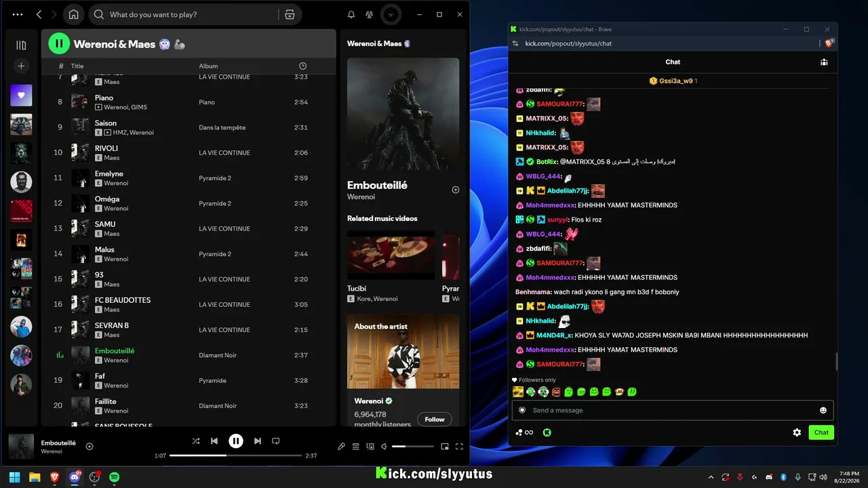Open the Windows Start menu
868x488 pixels.
[14, 477]
